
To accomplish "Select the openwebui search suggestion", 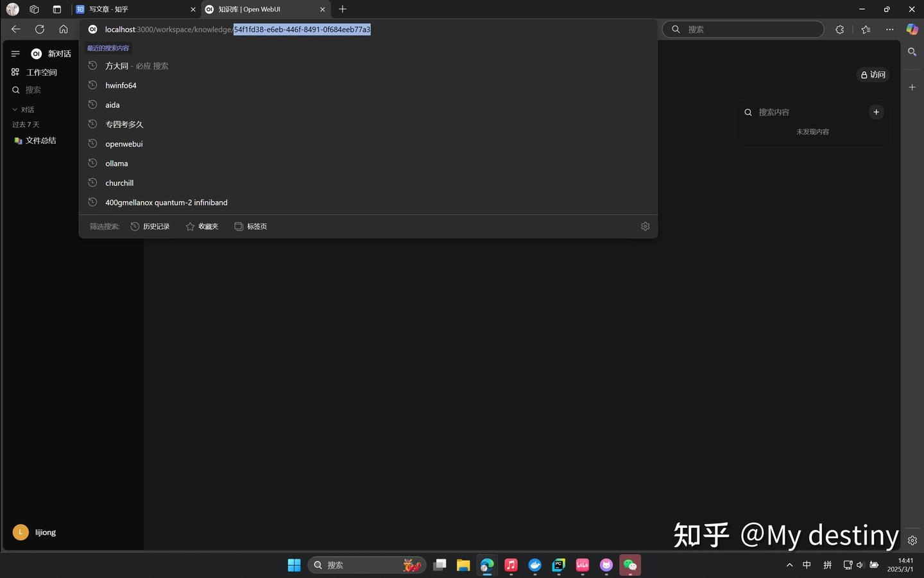I will [124, 144].
